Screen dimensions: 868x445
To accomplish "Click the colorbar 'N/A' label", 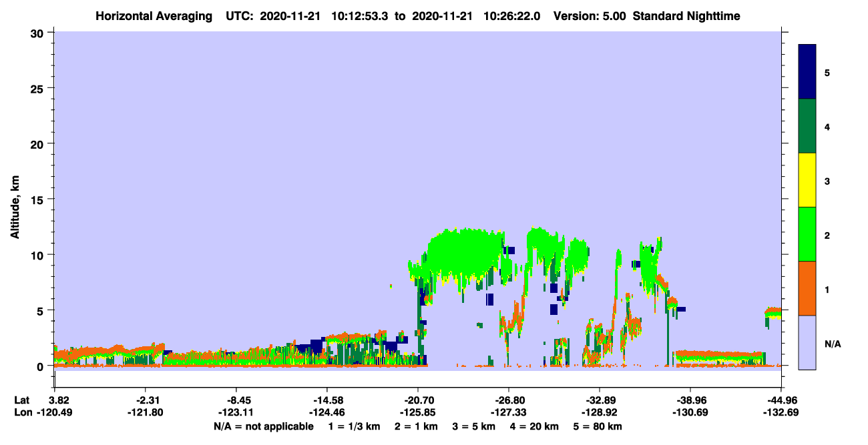I will [833, 344].
